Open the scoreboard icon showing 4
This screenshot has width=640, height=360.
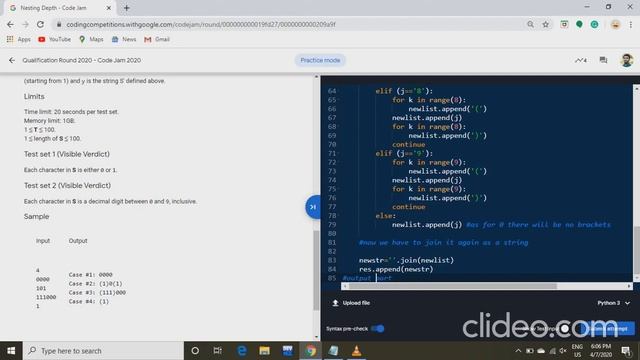point(581,60)
